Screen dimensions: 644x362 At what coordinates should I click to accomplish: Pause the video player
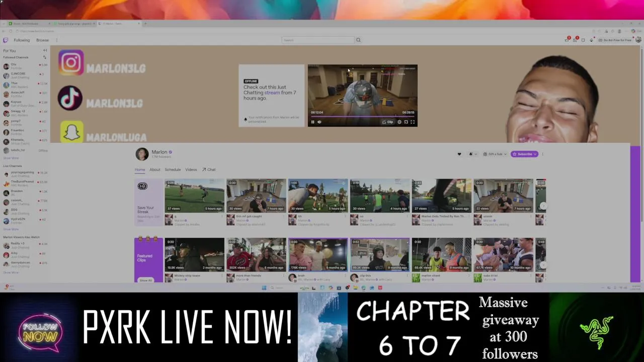point(312,122)
